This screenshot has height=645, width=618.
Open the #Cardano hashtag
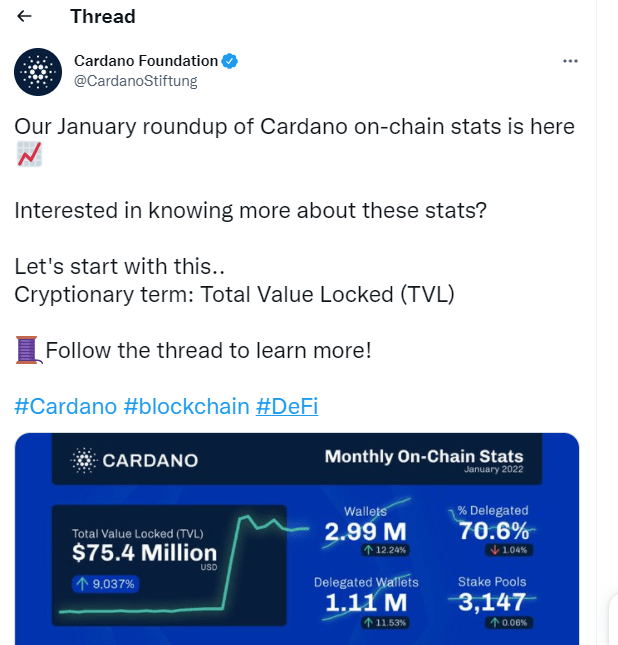pos(66,406)
